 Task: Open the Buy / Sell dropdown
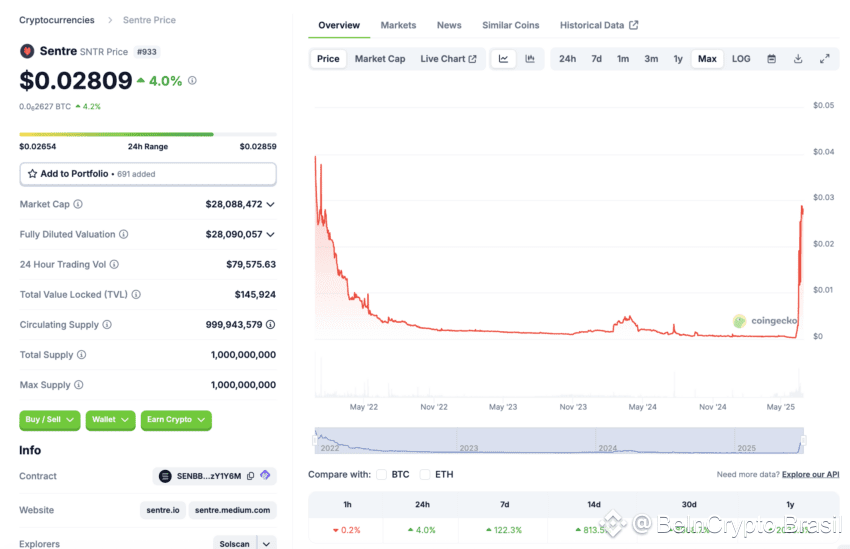tap(50, 420)
